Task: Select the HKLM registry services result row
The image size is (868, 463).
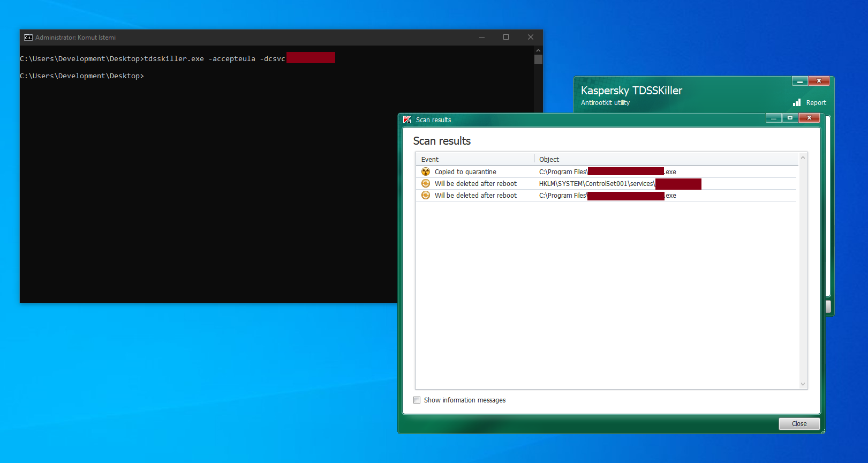Action: click(x=596, y=183)
